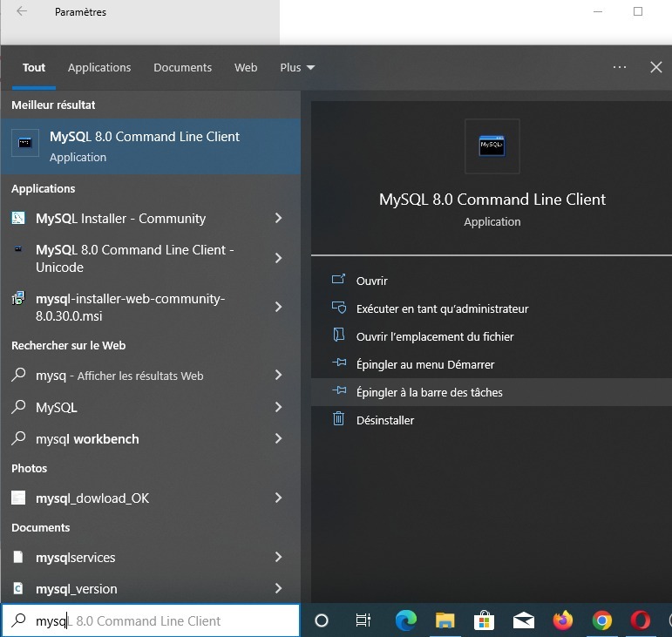Screen dimensions: 672x637
Task: Expand the mysqlservices chevron
Action: (x=279, y=557)
